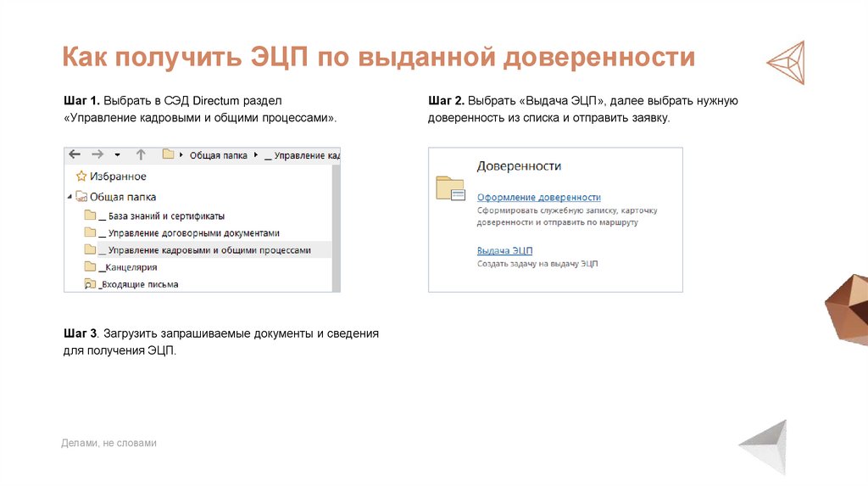
Task: Click folder icon of '_Канцелярия'
Action: 90,266
